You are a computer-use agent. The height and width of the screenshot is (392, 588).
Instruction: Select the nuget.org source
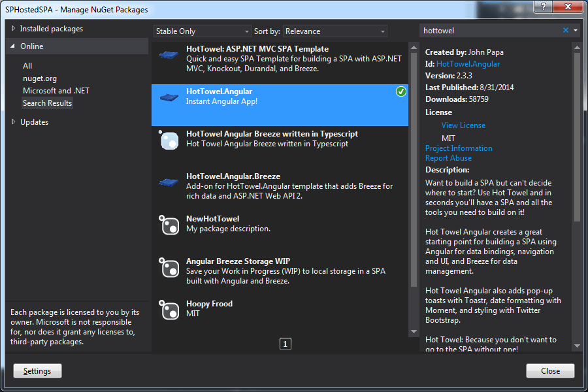coord(40,78)
